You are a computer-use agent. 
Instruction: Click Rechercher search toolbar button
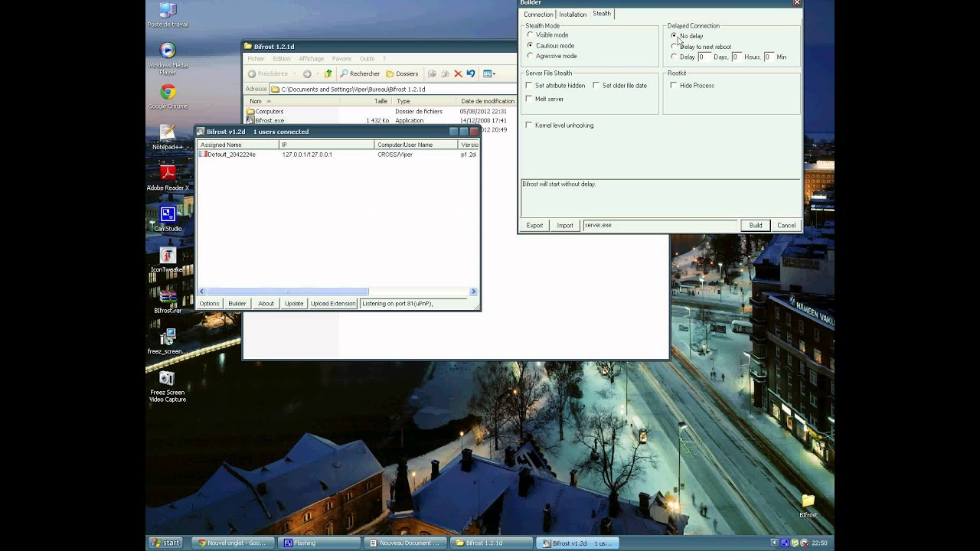[x=360, y=73]
